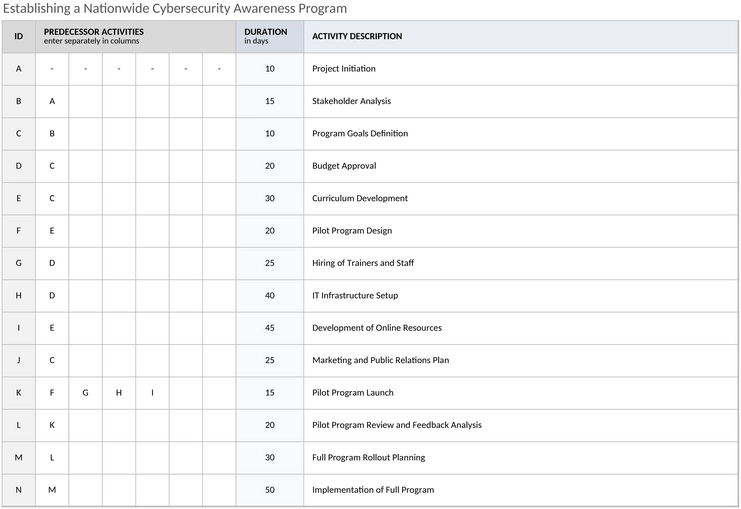This screenshot has width=741, height=509.
Task: Select the 'Development of Online Resources' cell
Action: (521, 328)
